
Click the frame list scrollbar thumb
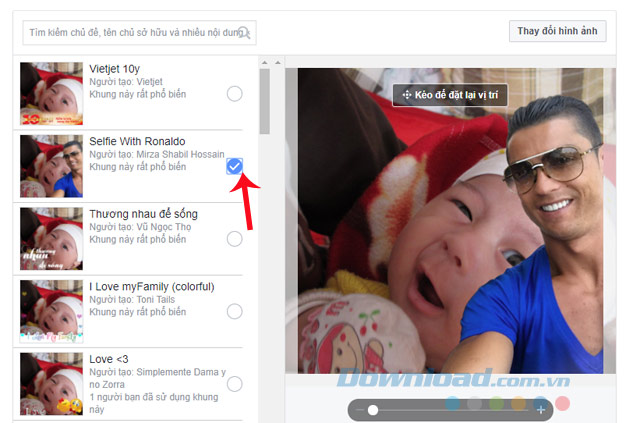[264, 101]
